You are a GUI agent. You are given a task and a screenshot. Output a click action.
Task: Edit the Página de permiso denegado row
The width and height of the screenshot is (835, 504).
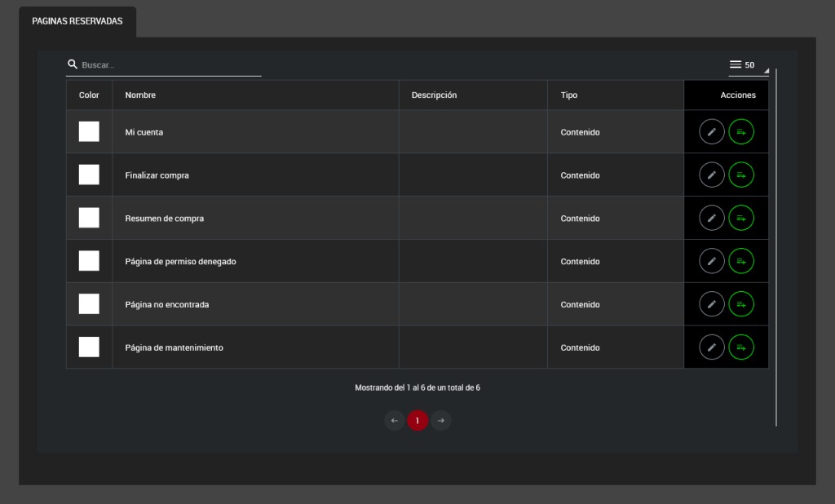coord(711,261)
